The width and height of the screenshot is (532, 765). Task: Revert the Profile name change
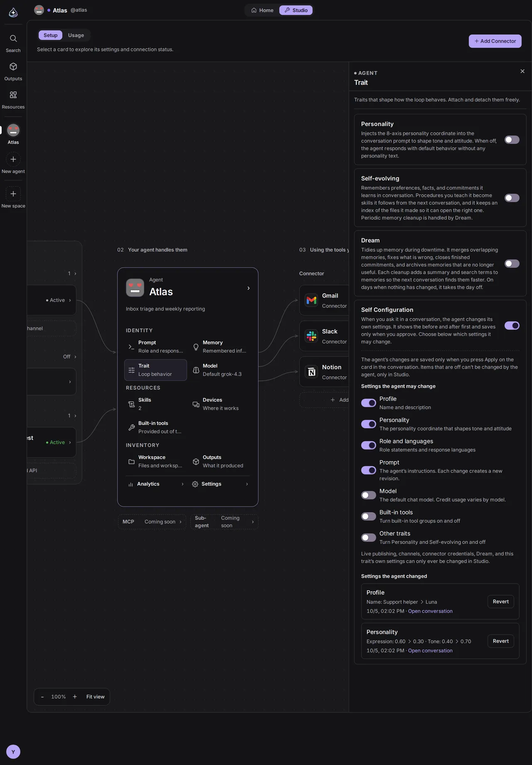(501, 602)
